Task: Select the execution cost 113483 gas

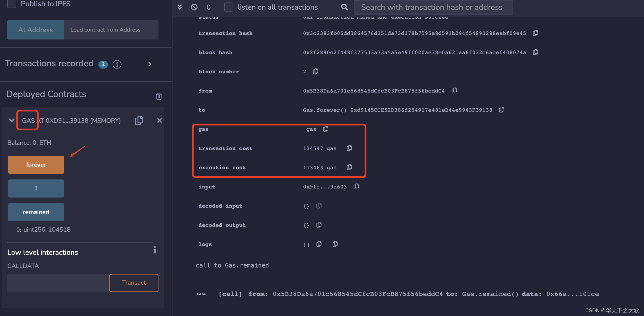Action: click(x=320, y=168)
